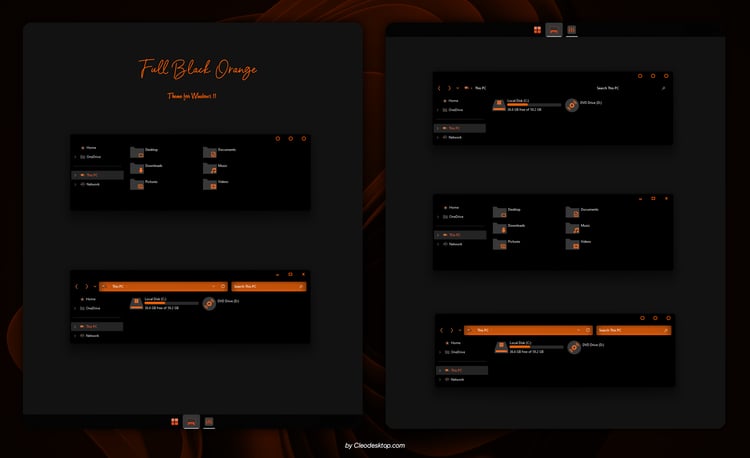Refresh the left orange address bar
The height and width of the screenshot is (458, 750).
click(223, 286)
